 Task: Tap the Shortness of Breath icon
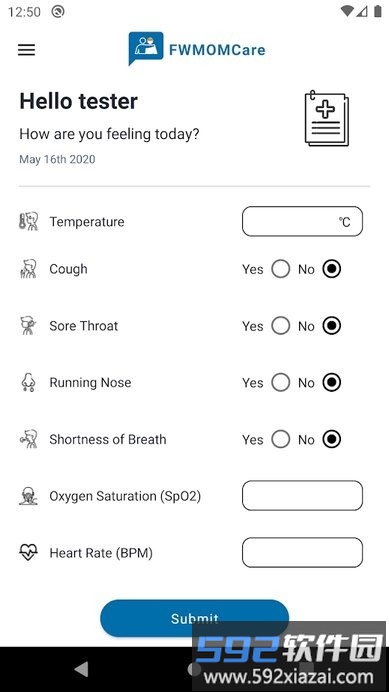click(x=29, y=439)
